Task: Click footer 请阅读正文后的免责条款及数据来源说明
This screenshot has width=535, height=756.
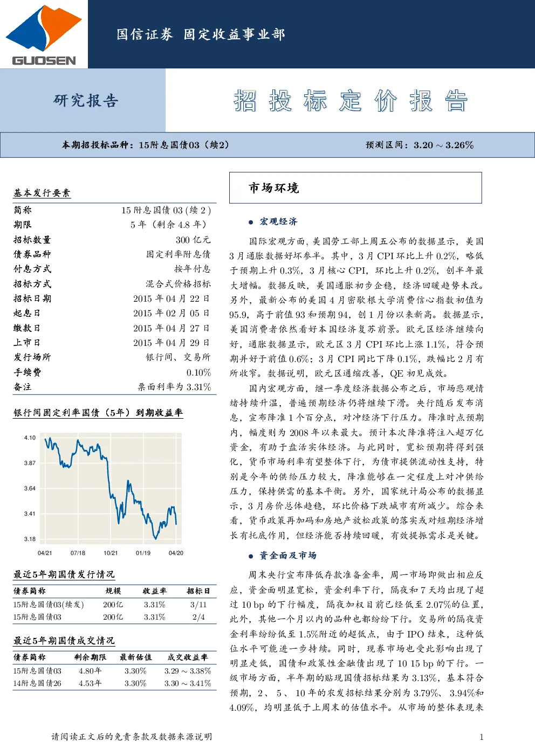Action: click(x=132, y=737)
